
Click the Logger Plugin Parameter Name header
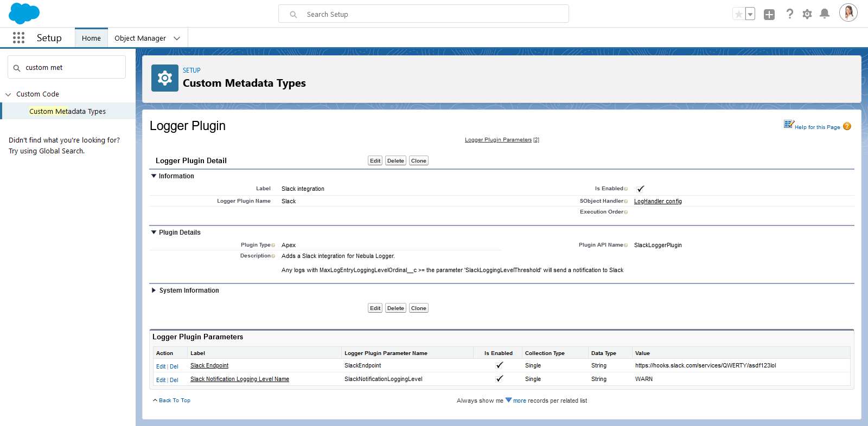(x=386, y=353)
